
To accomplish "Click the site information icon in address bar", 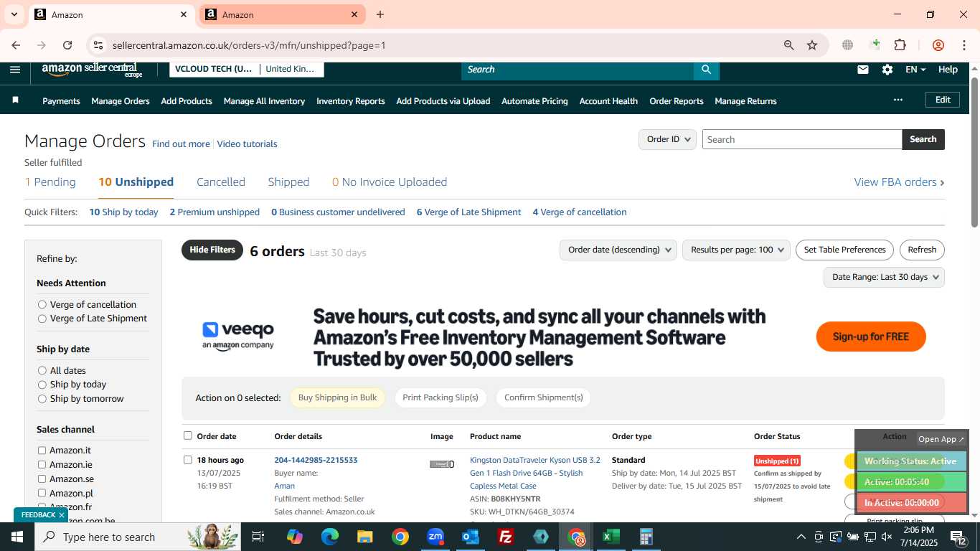I will 98,45.
